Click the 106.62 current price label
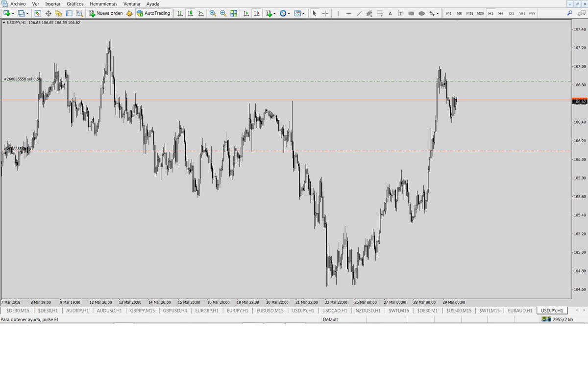Viewport: 588px width, 366px height. pyautogui.click(x=580, y=102)
